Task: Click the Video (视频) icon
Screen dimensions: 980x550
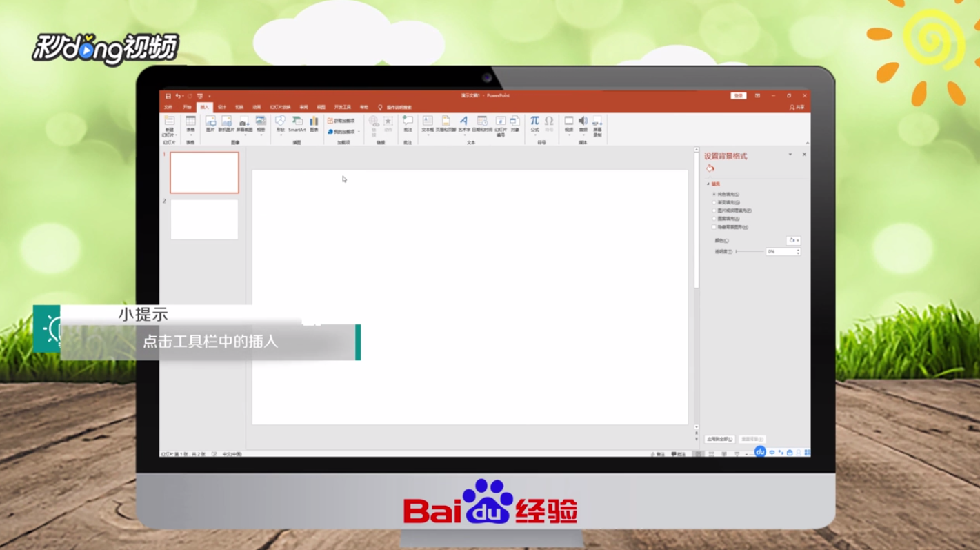Action: tap(569, 121)
